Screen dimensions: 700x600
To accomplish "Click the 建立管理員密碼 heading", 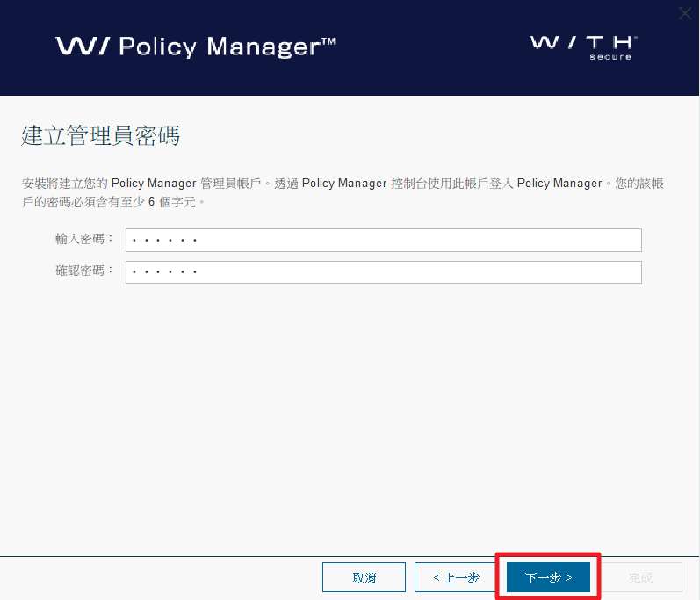I will [x=100, y=135].
